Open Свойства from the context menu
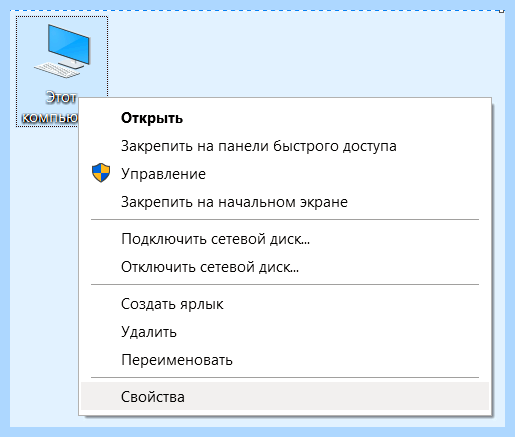 point(285,396)
